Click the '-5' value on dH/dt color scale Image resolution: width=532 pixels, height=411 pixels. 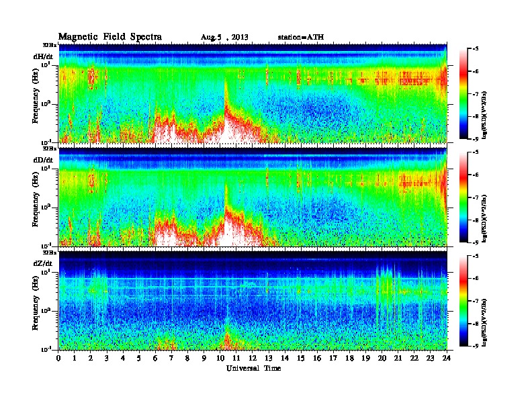tap(476, 49)
